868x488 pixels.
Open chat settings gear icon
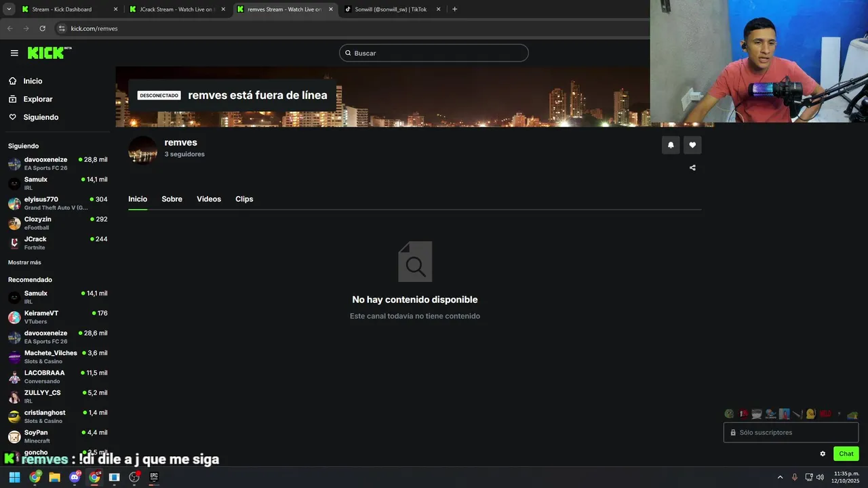point(823,454)
